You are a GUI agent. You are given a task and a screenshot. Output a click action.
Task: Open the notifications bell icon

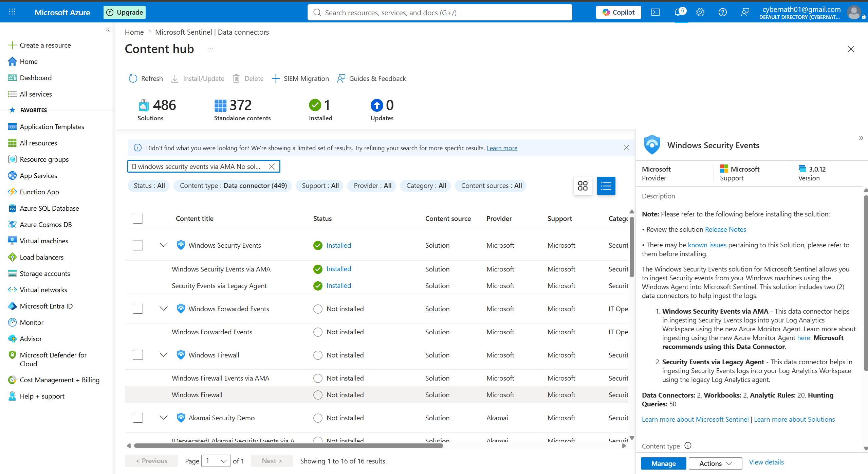tap(679, 13)
